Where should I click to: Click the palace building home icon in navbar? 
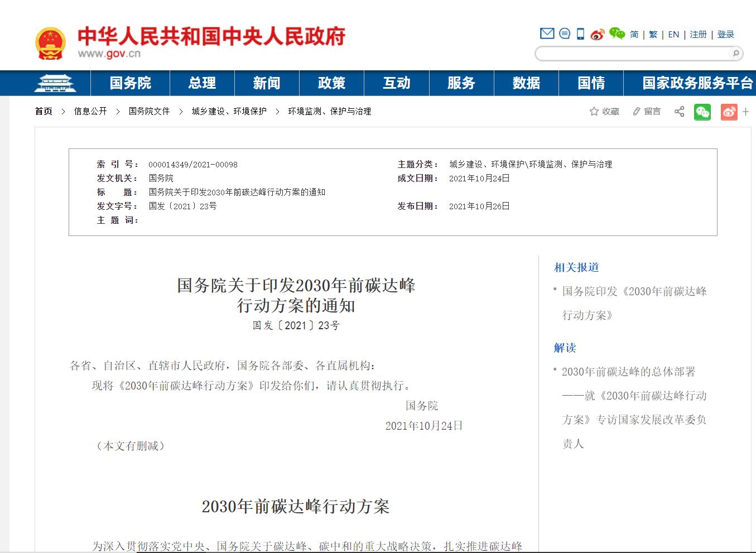point(55,83)
